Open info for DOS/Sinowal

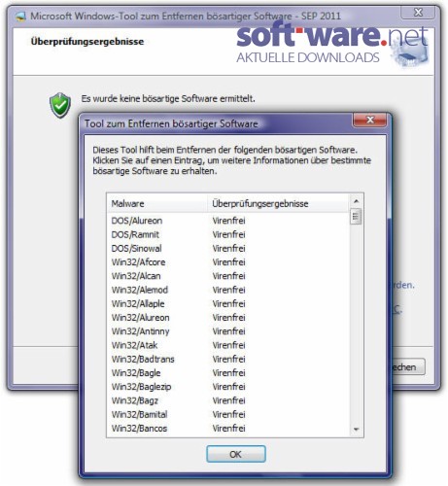coord(228,249)
